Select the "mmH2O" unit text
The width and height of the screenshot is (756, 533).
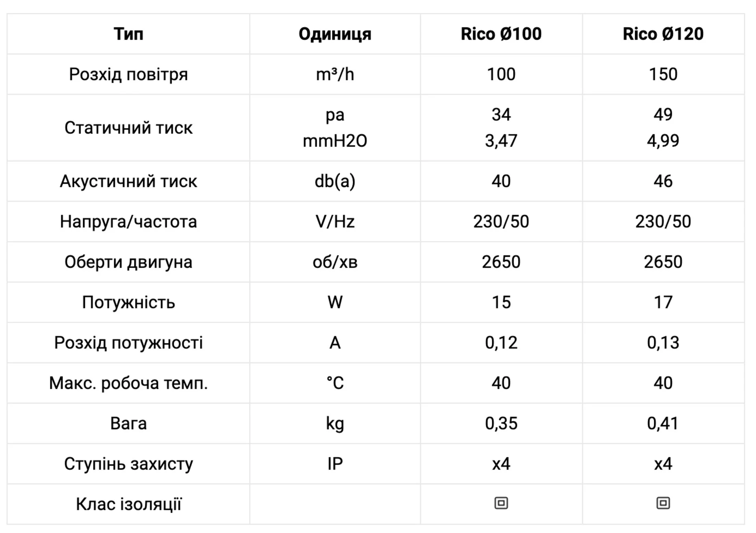pyautogui.click(x=335, y=141)
